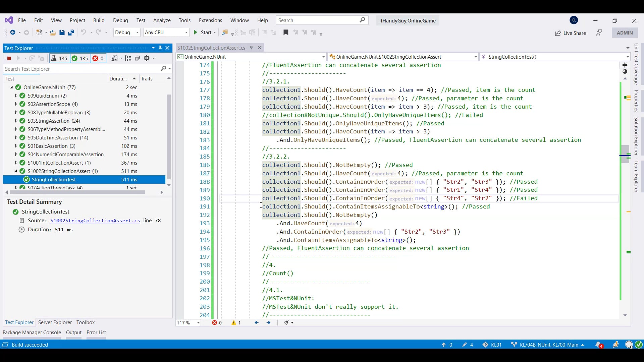Toggle the failed tests filter showing 0
The height and width of the screenshot is (362, 644).
(98, 58)
